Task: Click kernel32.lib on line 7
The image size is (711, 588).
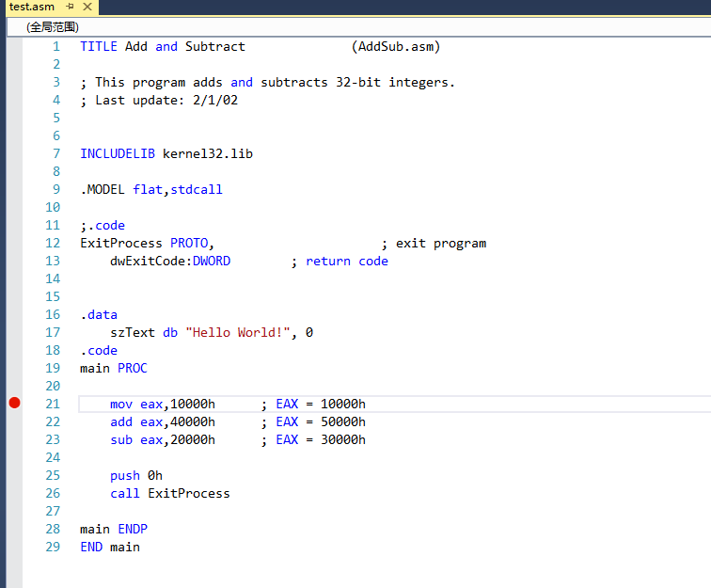Action: [208, 153]
